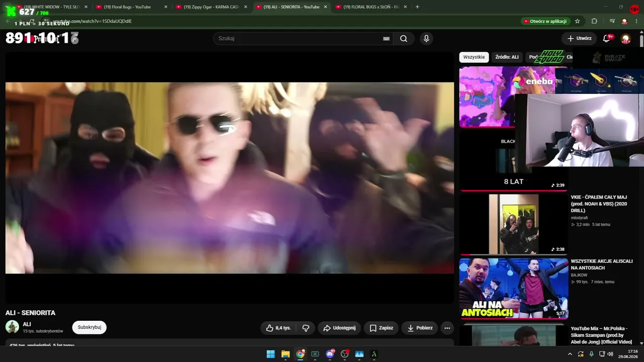Click Otwórz w aplikacji button
This screenshot has width=644, height=362.
545,21
